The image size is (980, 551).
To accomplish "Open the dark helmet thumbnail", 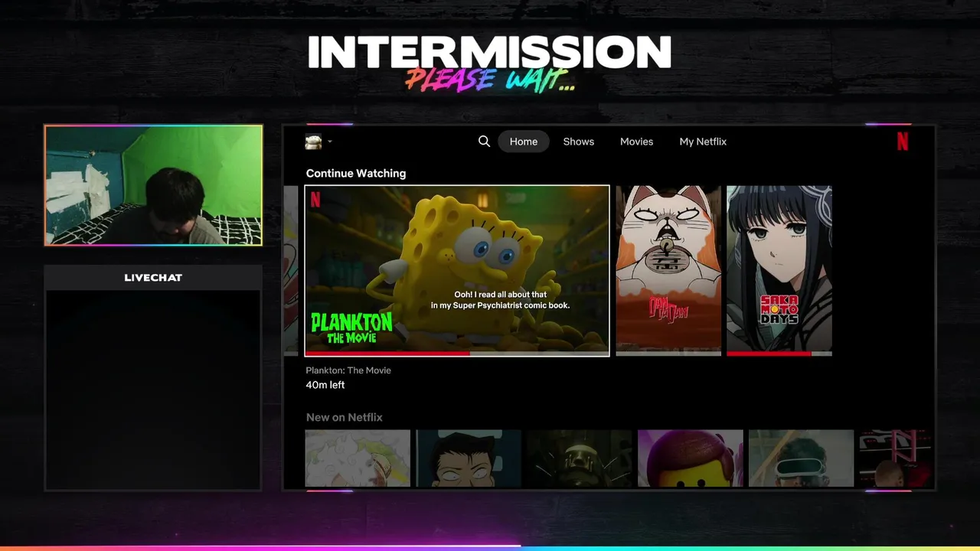I will [580, 458].
